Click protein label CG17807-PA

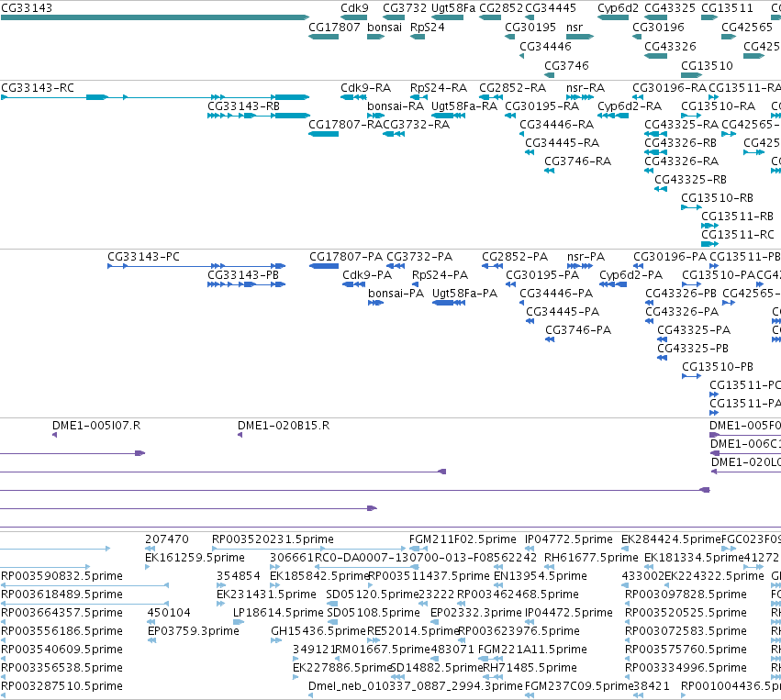[346, 257]
